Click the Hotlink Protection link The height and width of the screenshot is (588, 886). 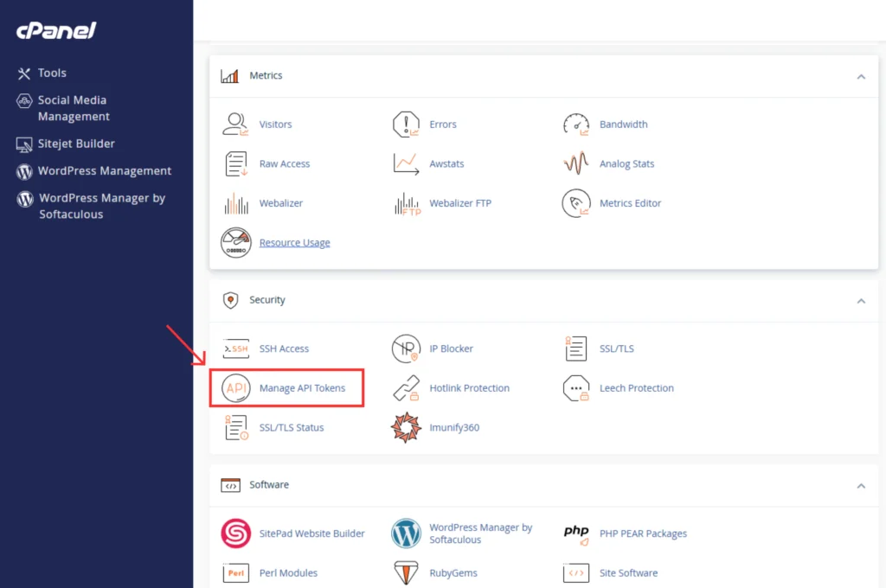point(469,388)
